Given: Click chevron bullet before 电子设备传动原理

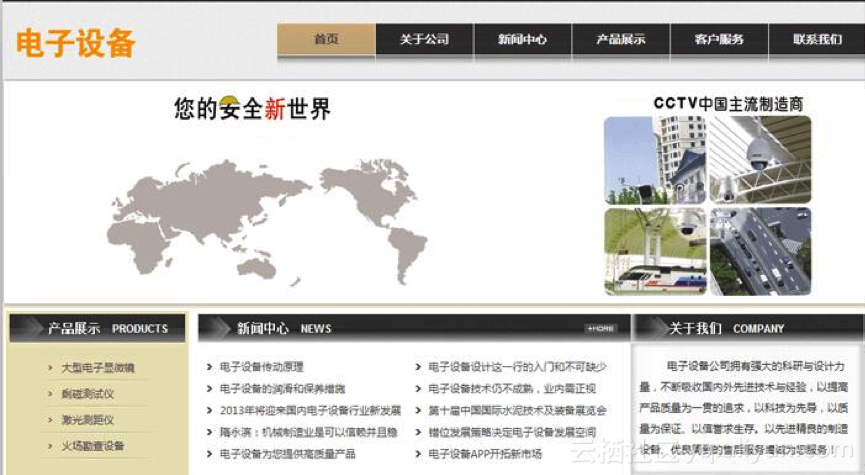Looking at the screenshot, I should coord(210,367).
